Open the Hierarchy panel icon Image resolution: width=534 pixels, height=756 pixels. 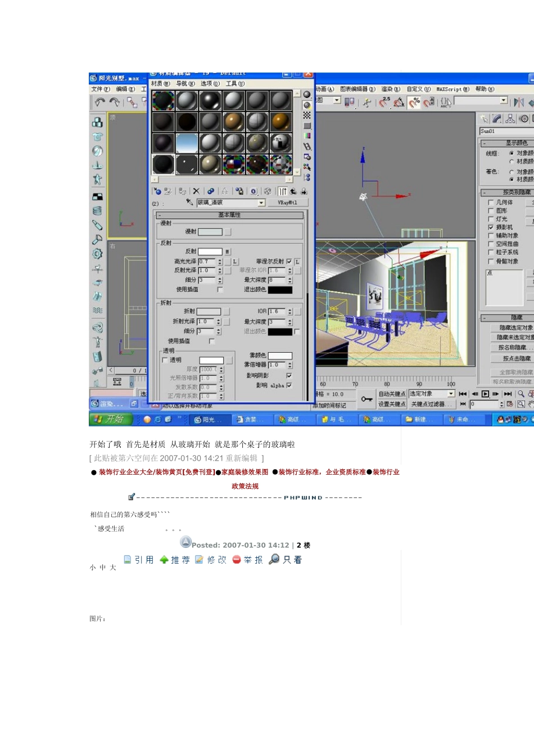pyautogui.click(x=510, y=119)
